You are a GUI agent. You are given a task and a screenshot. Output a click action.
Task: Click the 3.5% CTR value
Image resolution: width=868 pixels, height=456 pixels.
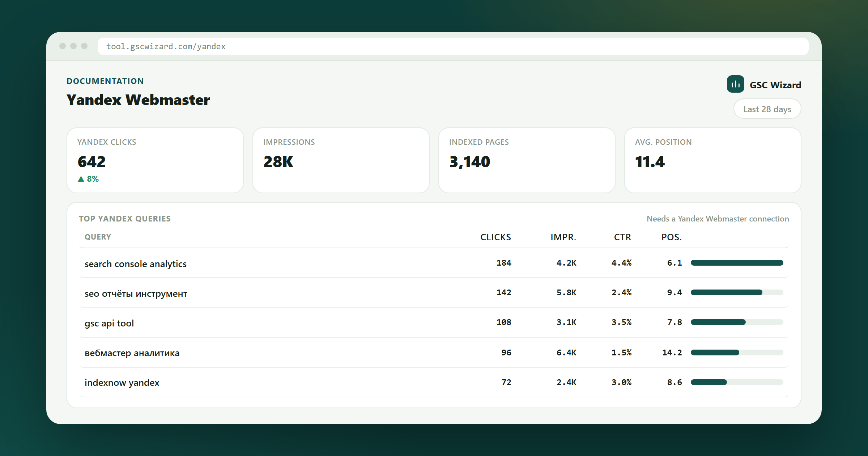tap(621, 322)
